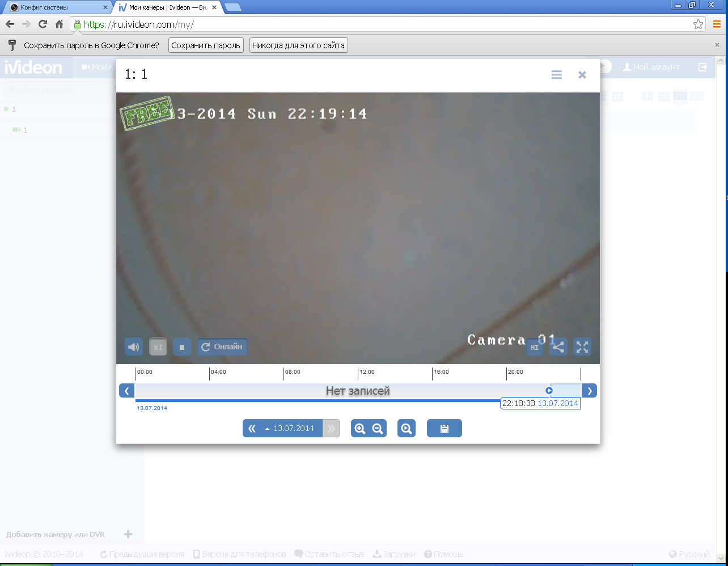
Task: Select camera 1 with green camera icon
Action: 20,130
